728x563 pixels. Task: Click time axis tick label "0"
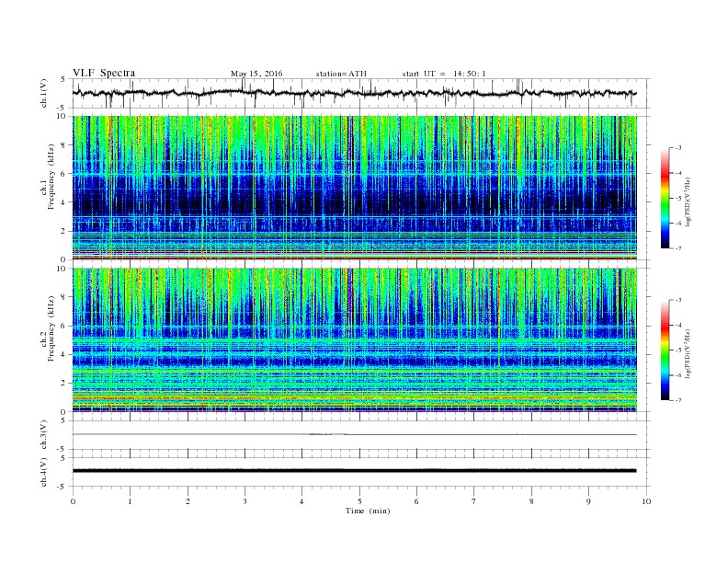[73, 501]
